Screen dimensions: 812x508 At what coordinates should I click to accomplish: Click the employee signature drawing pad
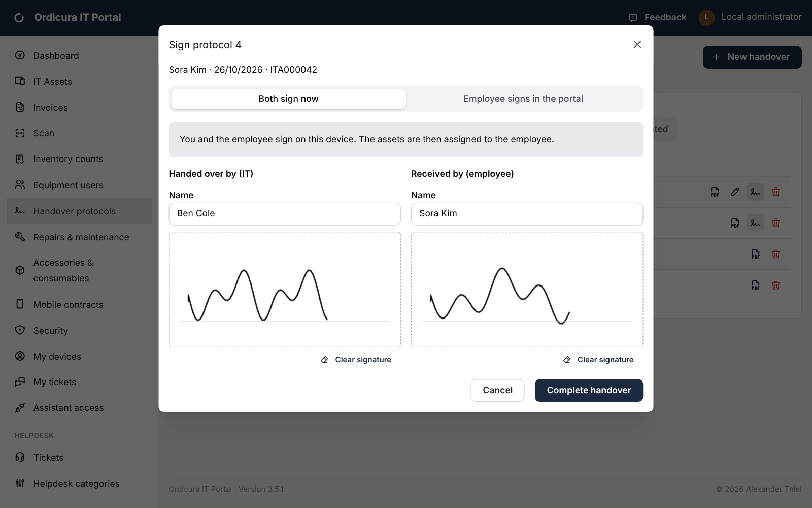click(x=527, y=290)
